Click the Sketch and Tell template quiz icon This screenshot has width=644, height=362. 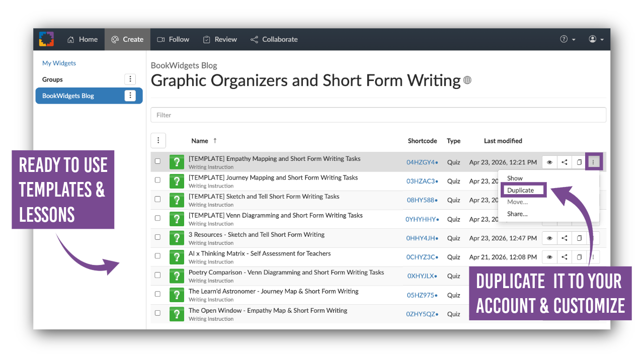[x=177, y=200]
